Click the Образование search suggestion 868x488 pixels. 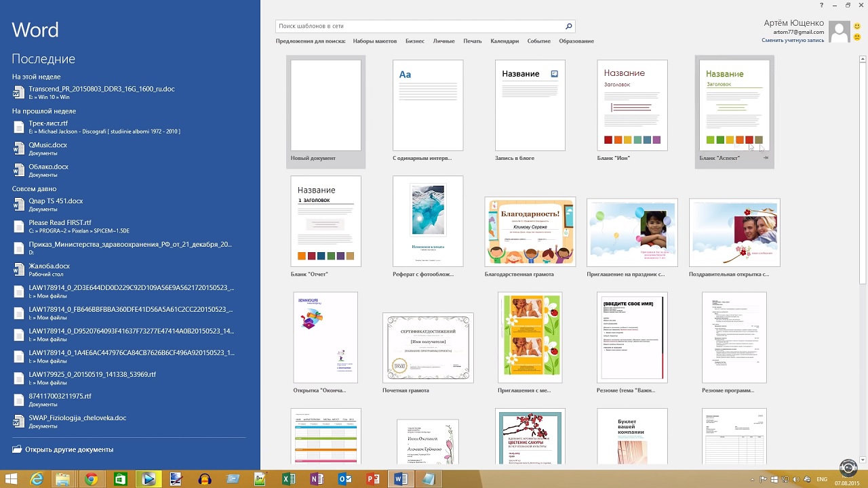(576, 41)
